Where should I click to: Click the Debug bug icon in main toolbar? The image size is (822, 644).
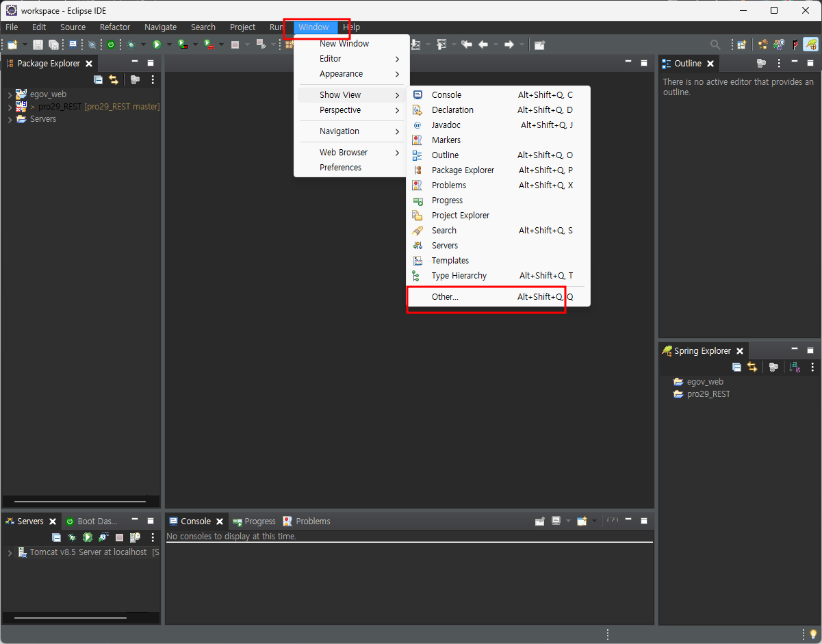[131, 44]
